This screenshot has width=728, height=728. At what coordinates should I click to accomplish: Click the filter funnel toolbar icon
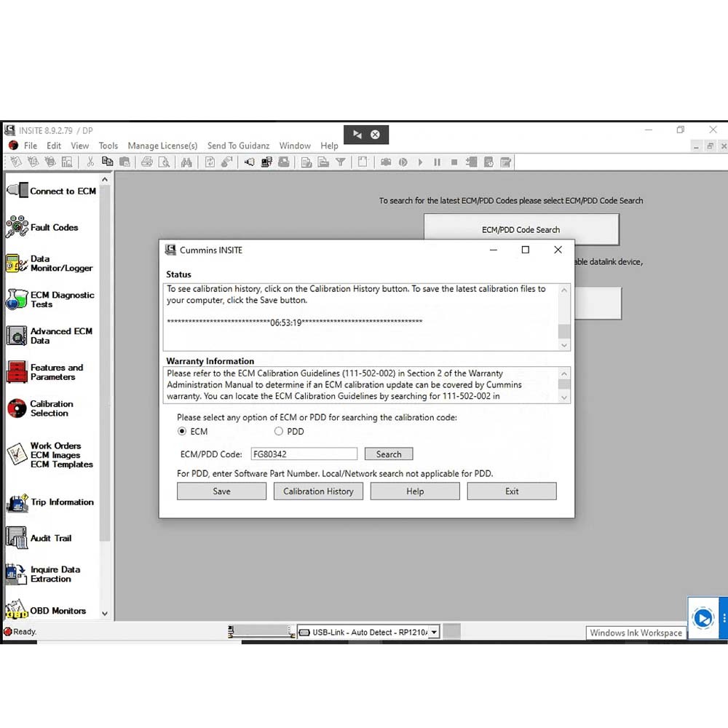(x=341, y=162)
